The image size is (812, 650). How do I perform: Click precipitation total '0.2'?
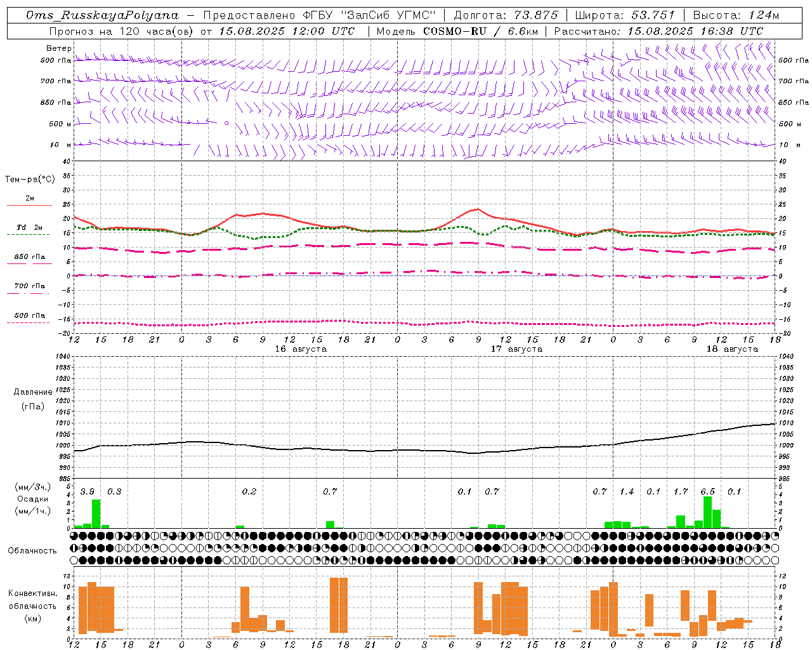tap(249, 492)
